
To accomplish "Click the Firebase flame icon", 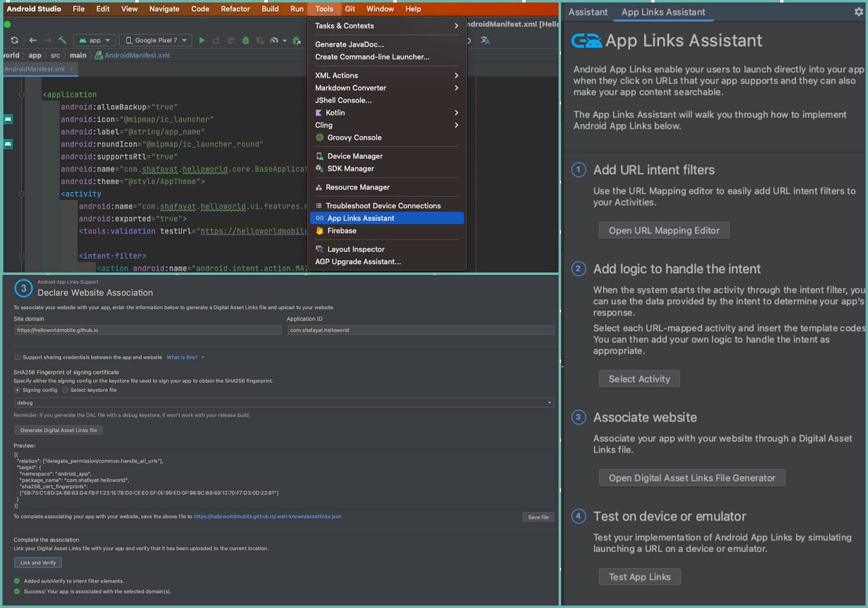I will tap(319, 231).
